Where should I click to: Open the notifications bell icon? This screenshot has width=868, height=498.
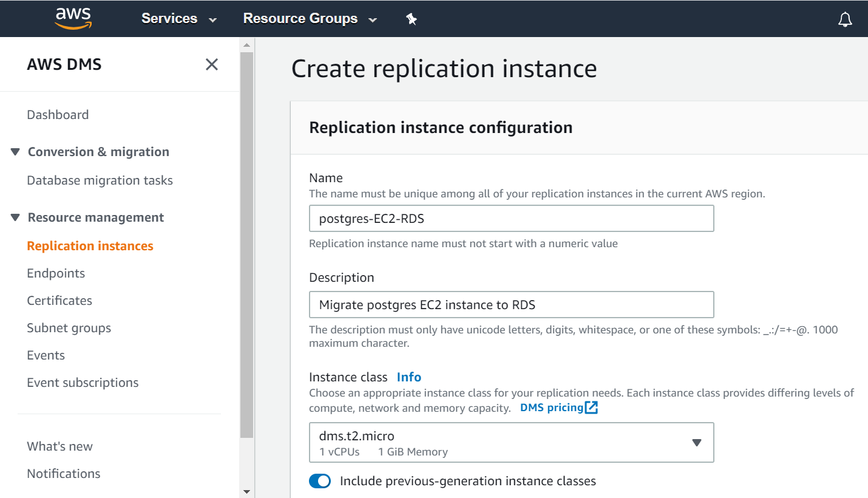tap(844, 19)
